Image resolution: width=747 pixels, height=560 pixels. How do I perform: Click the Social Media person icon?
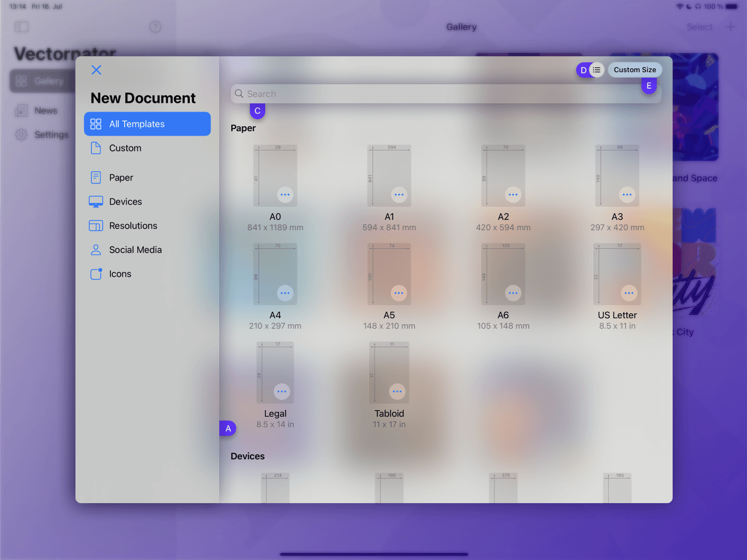point(96,250)
